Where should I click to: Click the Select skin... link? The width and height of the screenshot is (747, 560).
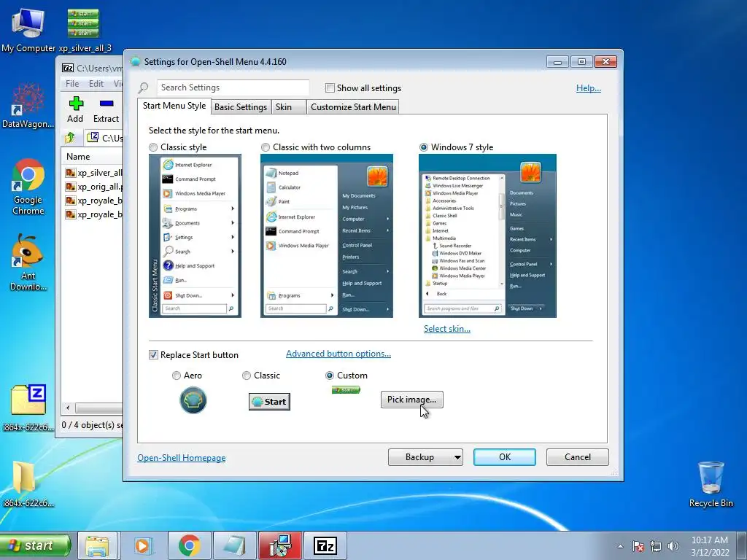(x=447, y=329)
